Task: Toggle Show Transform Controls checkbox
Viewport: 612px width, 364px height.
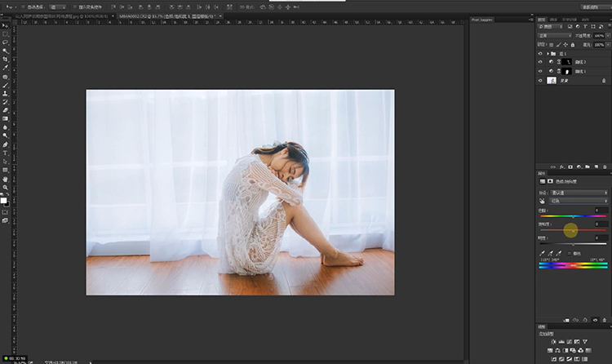Action: [74, 7]
